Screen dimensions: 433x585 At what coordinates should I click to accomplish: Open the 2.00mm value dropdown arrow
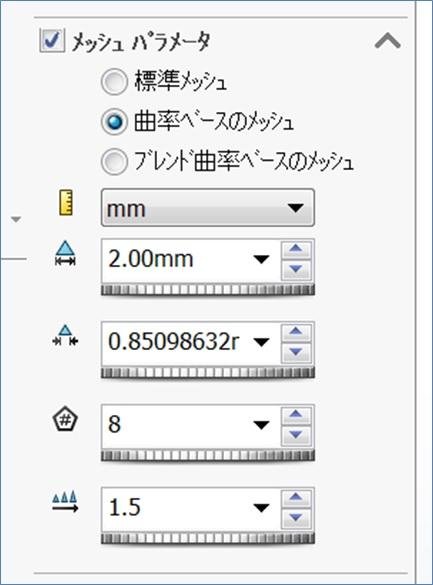point(261,259)
